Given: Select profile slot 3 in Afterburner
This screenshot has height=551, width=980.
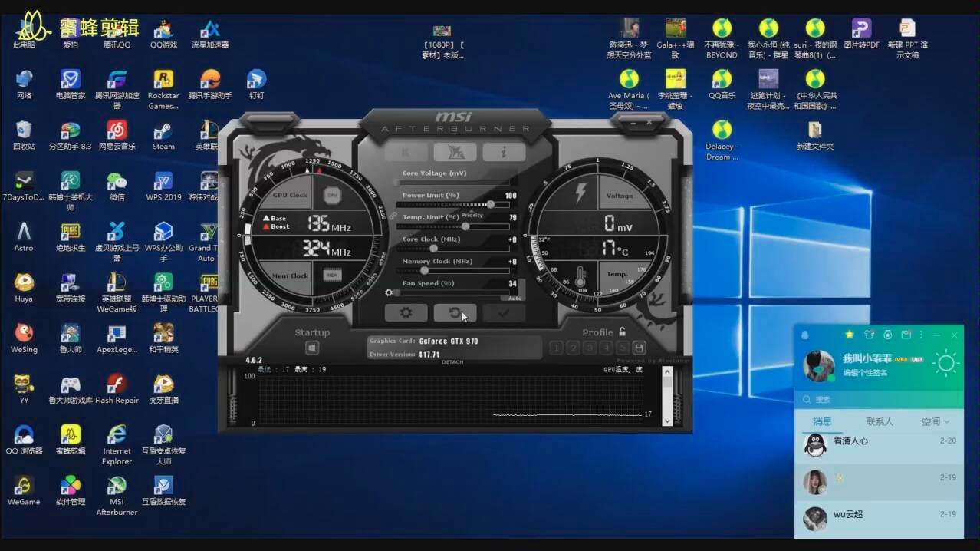Looking at the screenshot, I should point(589,348).
